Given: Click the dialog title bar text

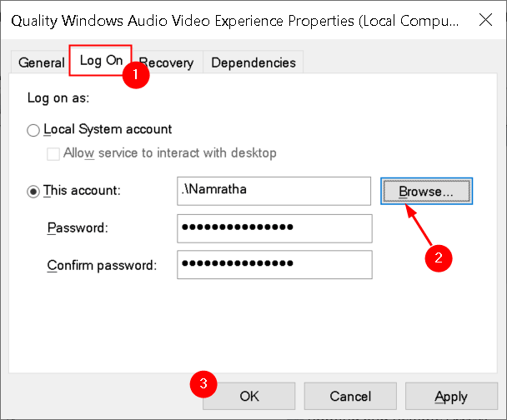Looking at the screenshot, I should pos(235,21).
